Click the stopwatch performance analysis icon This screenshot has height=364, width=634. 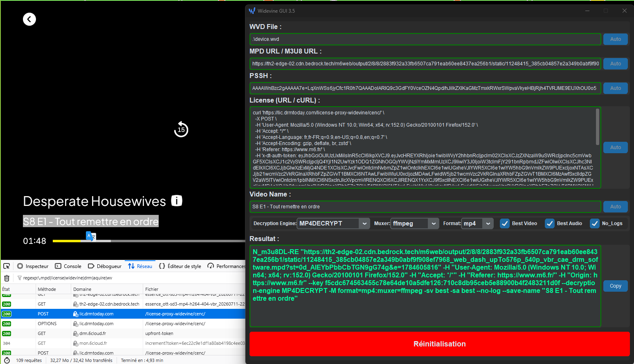[x=7, y=360]
